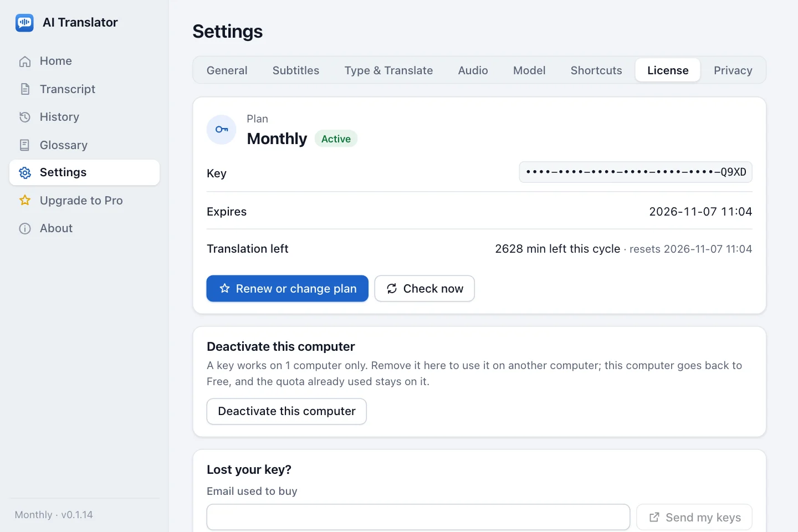Image resolution: width=798 pixels, height=532 pixels.
Task: Navigate to Transcript in sidebar
Action: click(x=84, y=89)
